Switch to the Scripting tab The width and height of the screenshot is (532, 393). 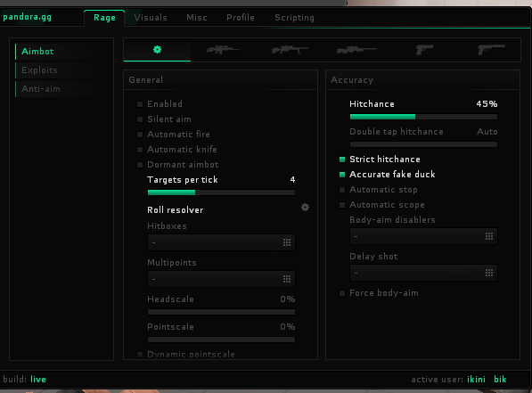click(x=294, y=18)
